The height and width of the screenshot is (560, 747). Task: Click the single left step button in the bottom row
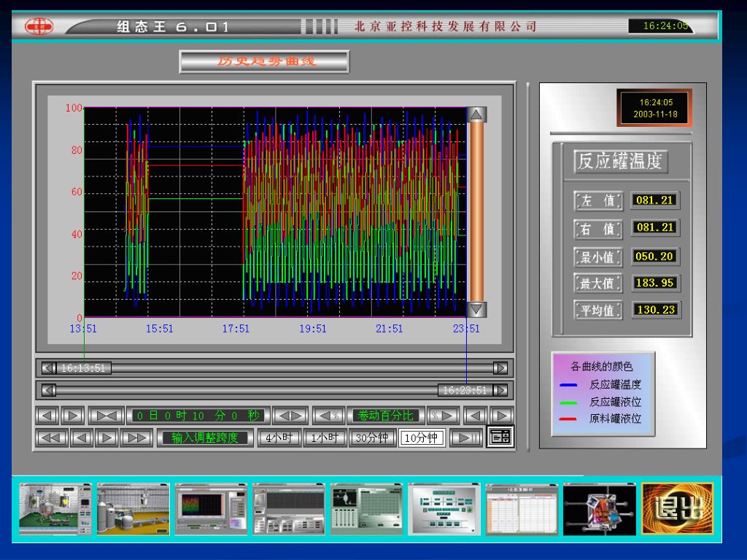pos(82,437)
